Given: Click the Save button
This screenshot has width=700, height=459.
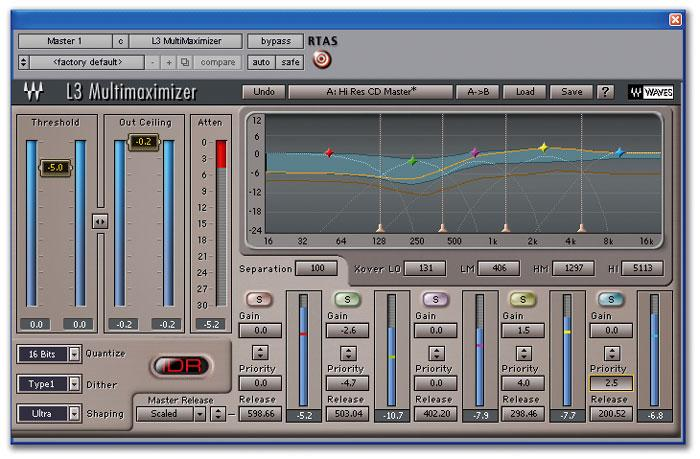Looking at the screenshot, I should coord(571,92).
